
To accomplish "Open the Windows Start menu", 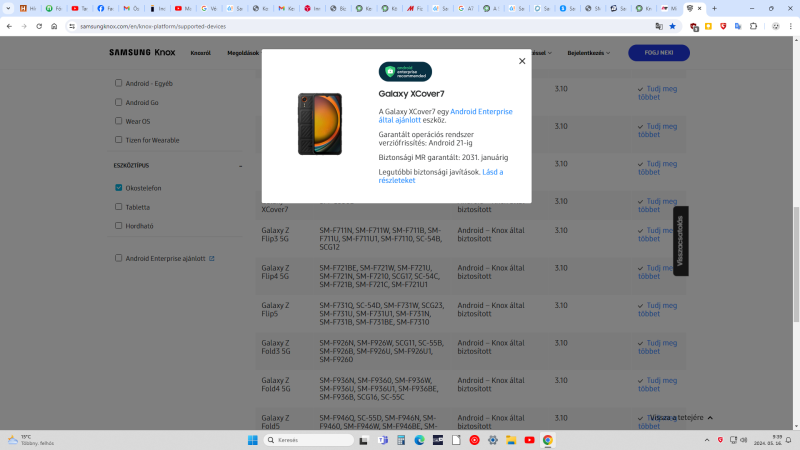I will 253,440.
